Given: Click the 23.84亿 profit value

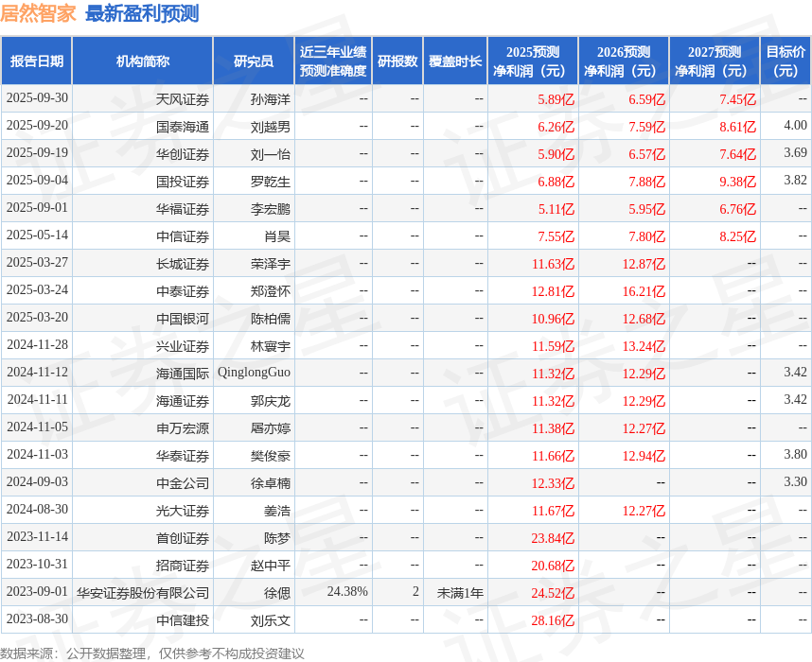Looking at the screenshot, I should click(553, 538).
